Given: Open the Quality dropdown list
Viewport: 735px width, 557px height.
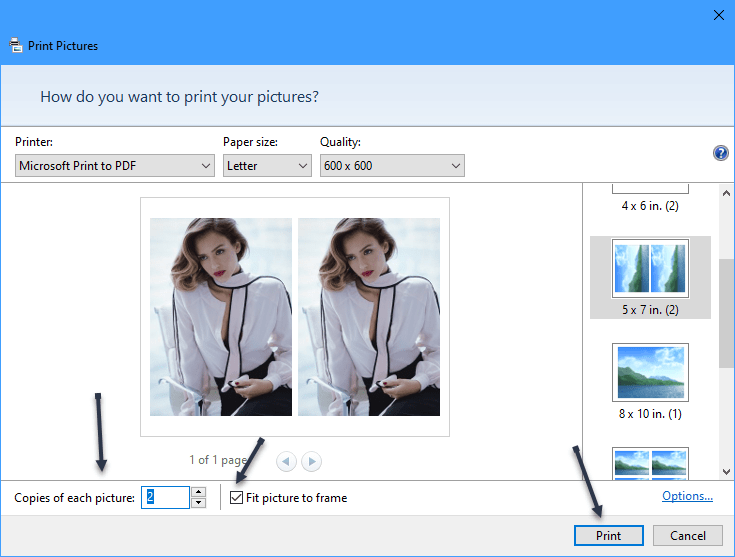Looking at the screenshot, I should coord(392,166).
